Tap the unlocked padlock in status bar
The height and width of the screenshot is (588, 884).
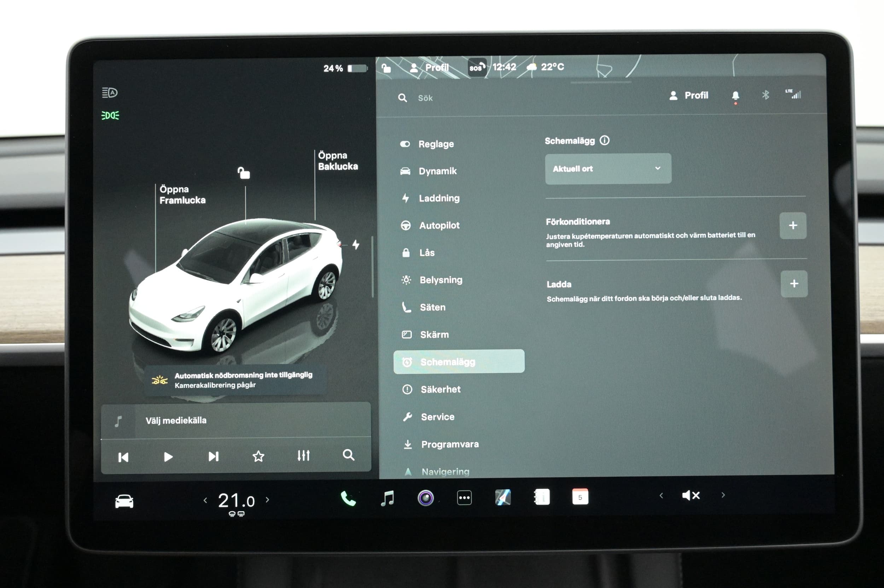tap(386, 68)
